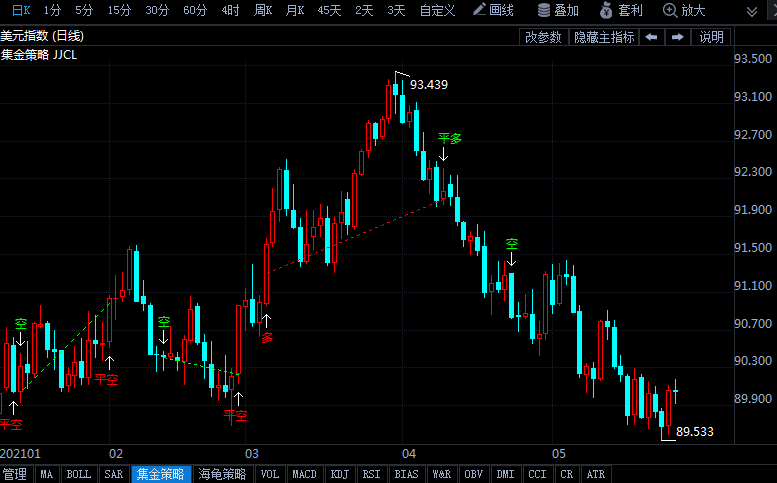Click the 89.900 price axis value
The image size is (777, 483).
[x=753, y=398]
